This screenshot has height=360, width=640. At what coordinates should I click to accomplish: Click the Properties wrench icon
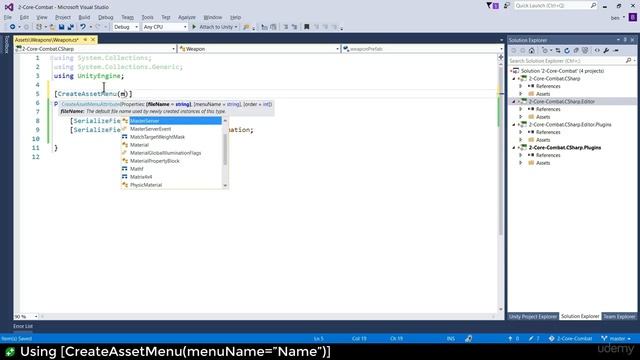tap(606, 51)
